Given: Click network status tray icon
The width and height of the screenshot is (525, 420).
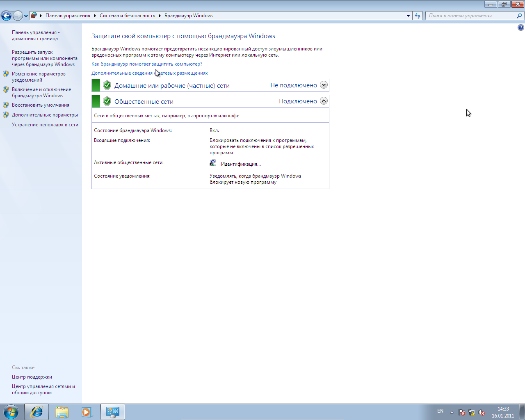Looking at the screenshot, I should (472, 412).
